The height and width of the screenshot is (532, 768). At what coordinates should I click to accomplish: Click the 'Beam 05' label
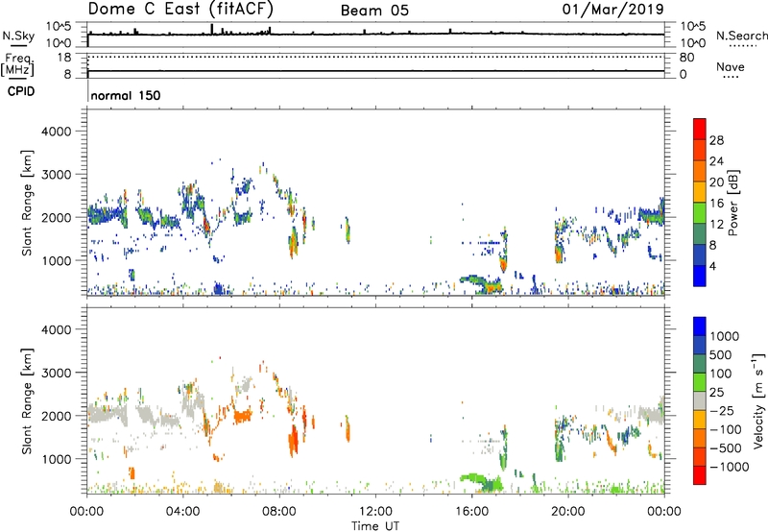374,11
